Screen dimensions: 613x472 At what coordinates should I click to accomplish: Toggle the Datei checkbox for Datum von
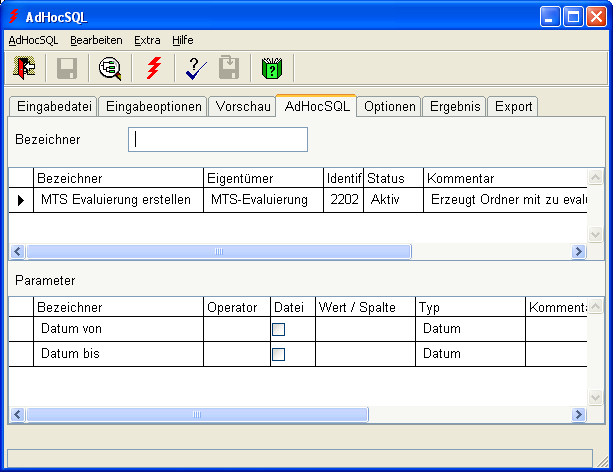point(279,329)
